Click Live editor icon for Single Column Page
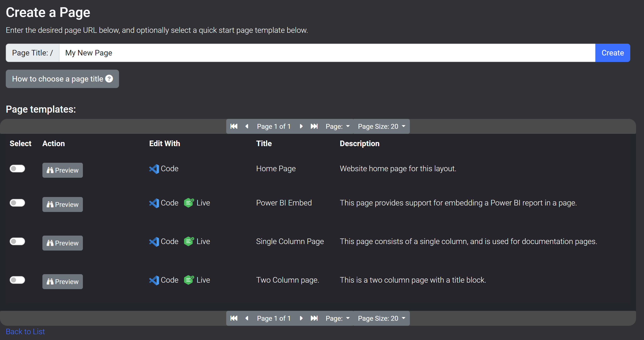Viewport: 644px width, 340px height. pos(189,241)
